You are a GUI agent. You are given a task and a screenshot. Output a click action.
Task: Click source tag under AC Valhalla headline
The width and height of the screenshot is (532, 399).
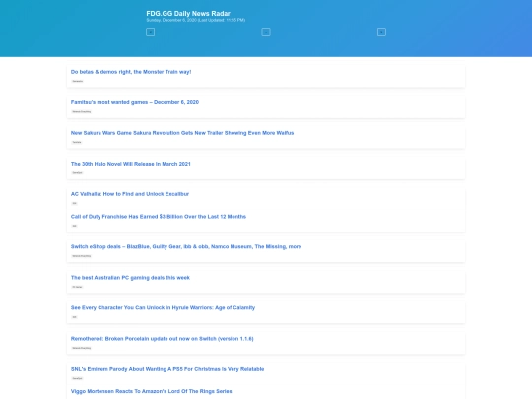tap(74, 203)
